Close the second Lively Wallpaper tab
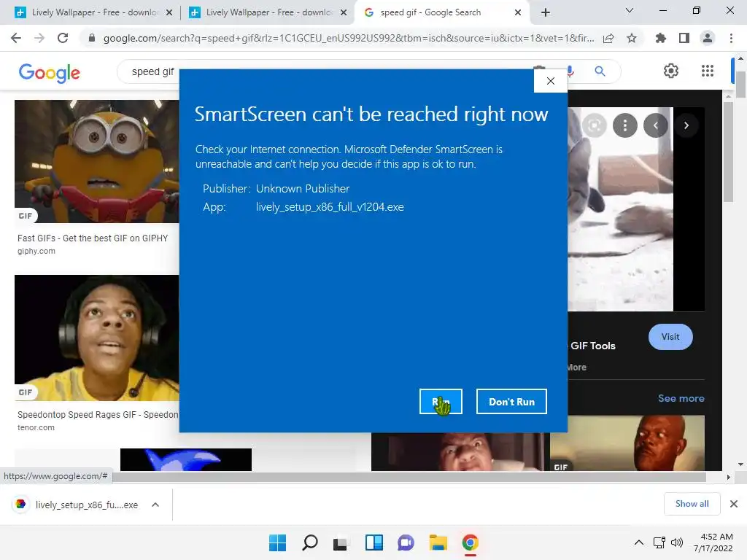 (344, 13)
